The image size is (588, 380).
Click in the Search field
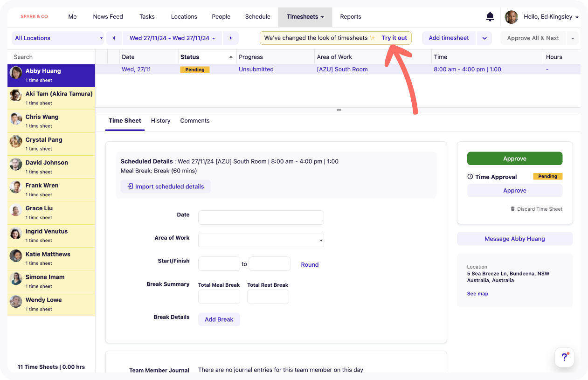point(51,57)
